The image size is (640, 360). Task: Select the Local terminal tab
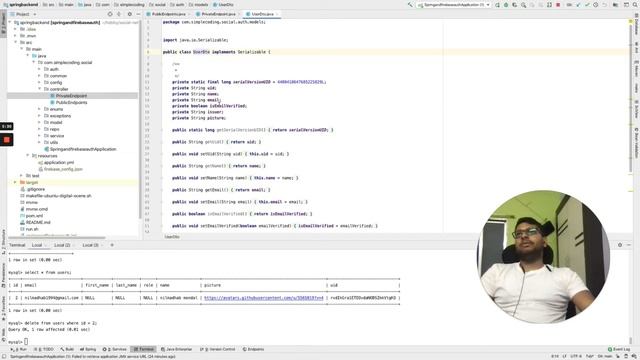(x=37, y=245)
